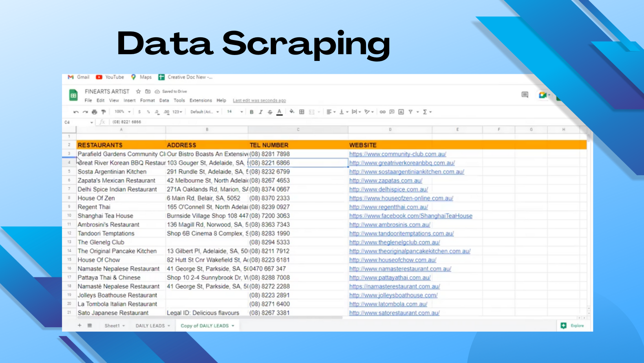The height and width of the screenshot is (363, 644).
Task: Open the community-club.com.au website link
Action: tap(398, 154)
